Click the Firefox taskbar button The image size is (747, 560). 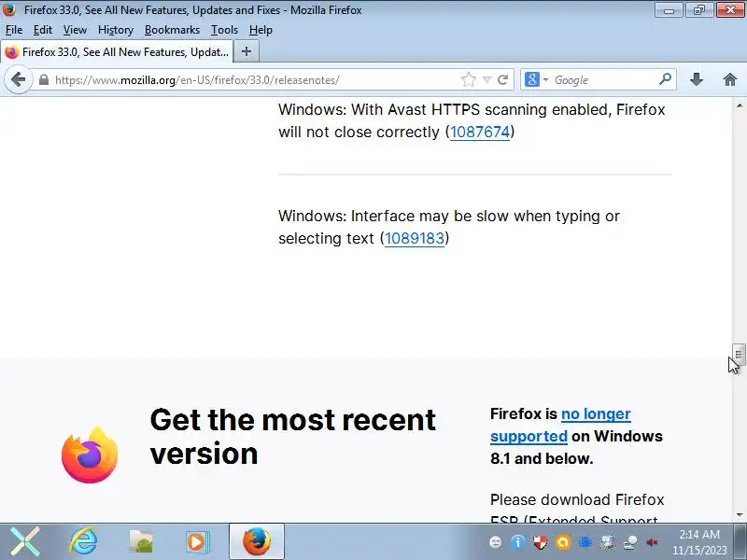tap(257, 541)
